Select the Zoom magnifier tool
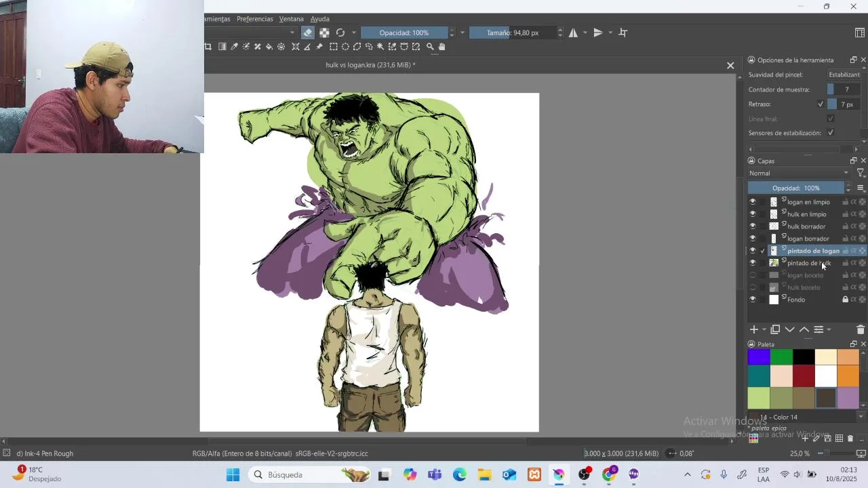This screenshot has width=868, height=488. click(430, 47)
